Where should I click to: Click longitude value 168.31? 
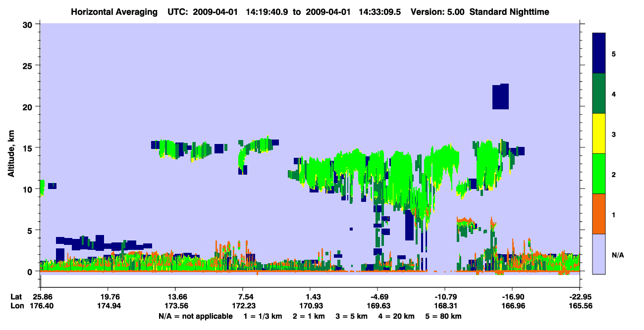click(445, 306)
